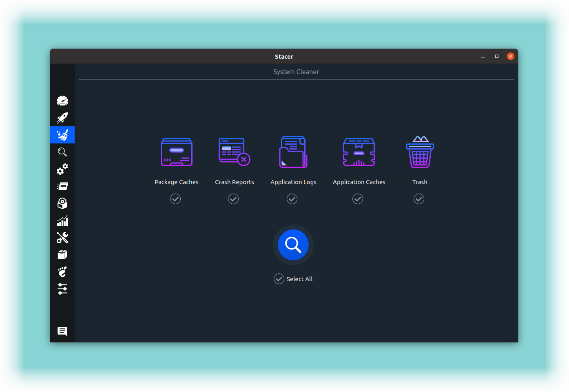Open Startup Apps rocket icon

(x=62, y=118)
